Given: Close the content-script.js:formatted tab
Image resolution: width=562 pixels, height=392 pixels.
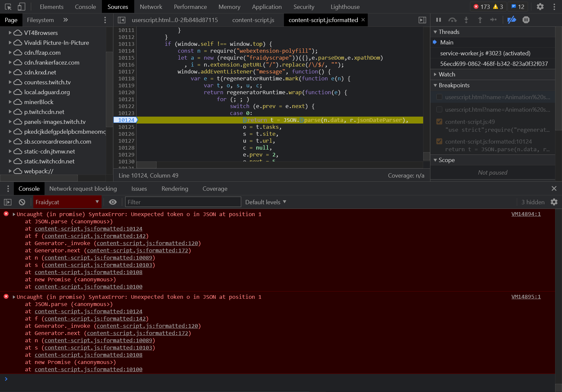Looking at the screenshot, I should tap(363, 20).
